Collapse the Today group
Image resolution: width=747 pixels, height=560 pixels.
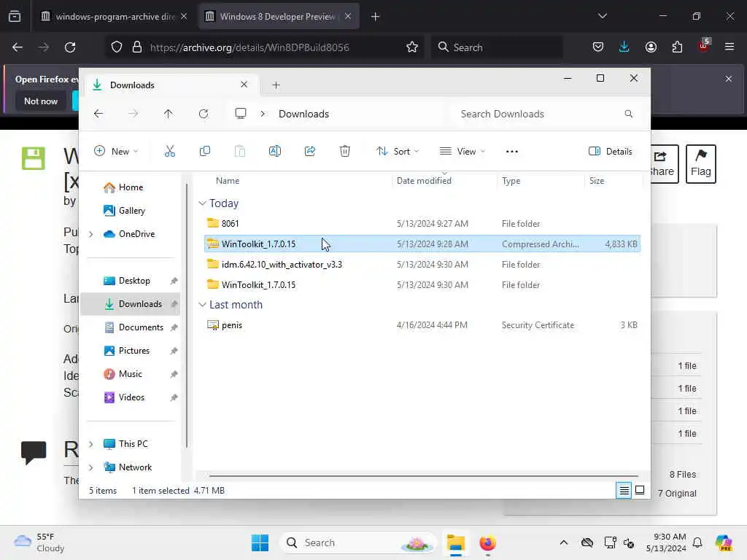click(203, 203)
